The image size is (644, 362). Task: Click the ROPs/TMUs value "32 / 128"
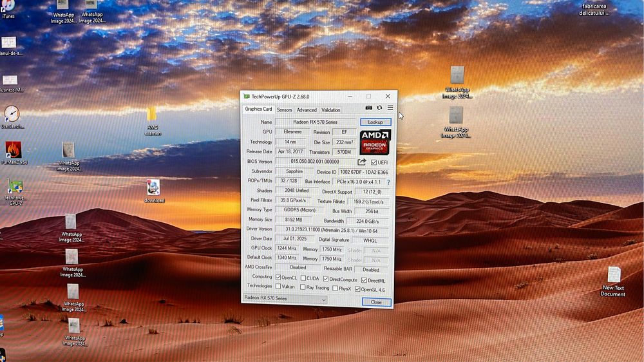point(289,181)
